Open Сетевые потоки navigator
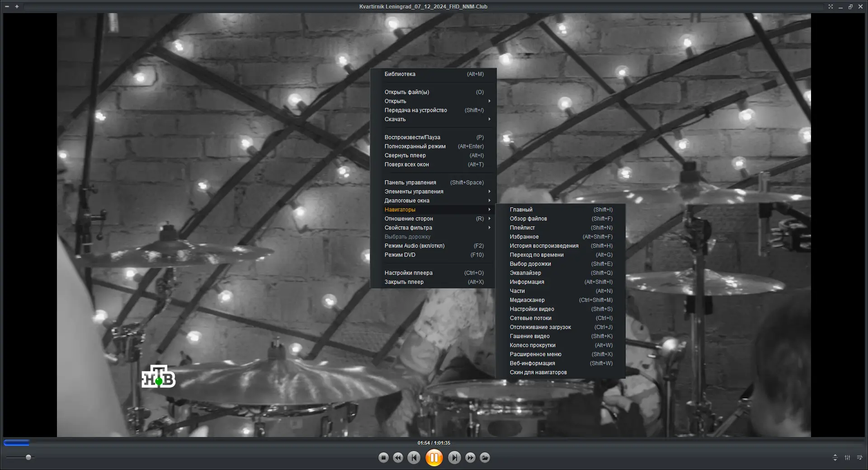Viewport: 868px width, 470px height. 561,318
